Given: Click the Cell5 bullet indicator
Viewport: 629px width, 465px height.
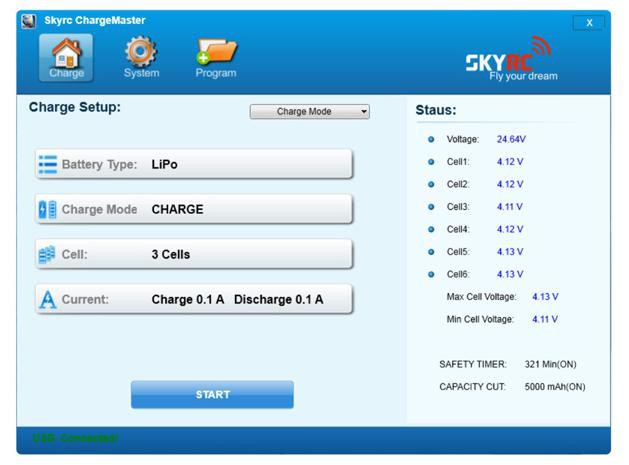Looking at the screenshot, I should point(431,252).
